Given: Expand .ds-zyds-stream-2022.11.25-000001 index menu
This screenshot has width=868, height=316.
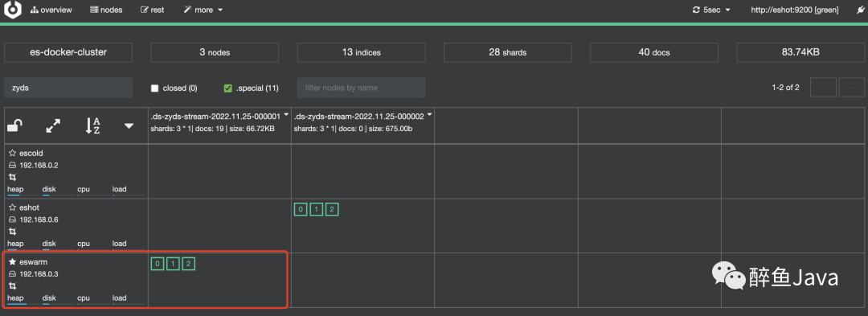Looking at the screenshot, I should 286,115.
